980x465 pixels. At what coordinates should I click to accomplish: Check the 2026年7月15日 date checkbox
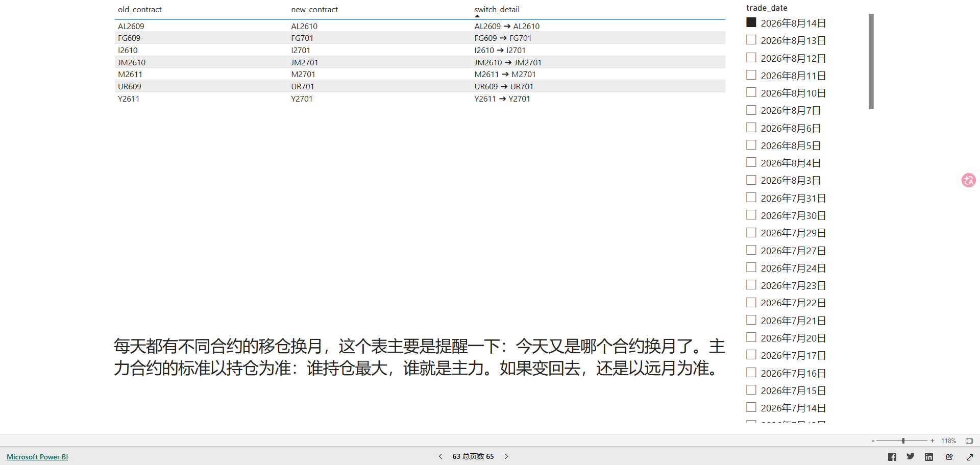click(751, 390)
